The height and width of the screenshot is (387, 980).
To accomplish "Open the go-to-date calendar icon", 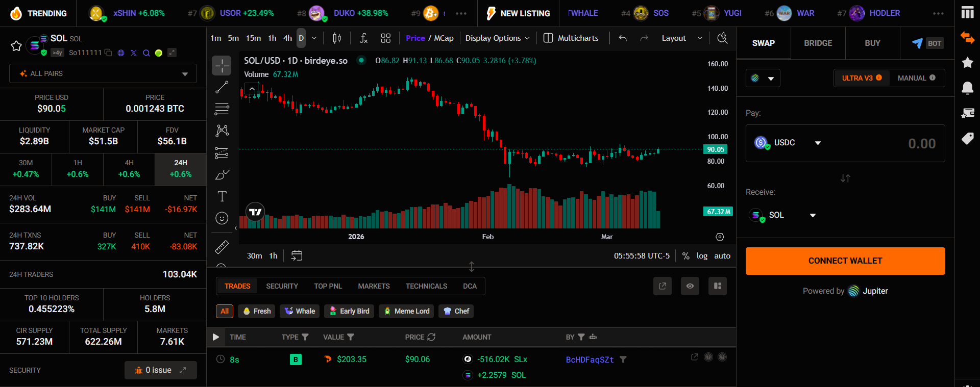I will [x=297, y=255].
